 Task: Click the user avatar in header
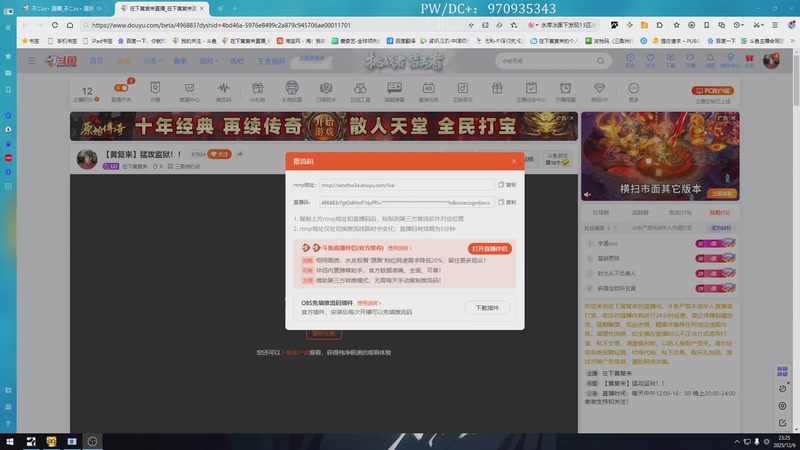pos(771,61)
